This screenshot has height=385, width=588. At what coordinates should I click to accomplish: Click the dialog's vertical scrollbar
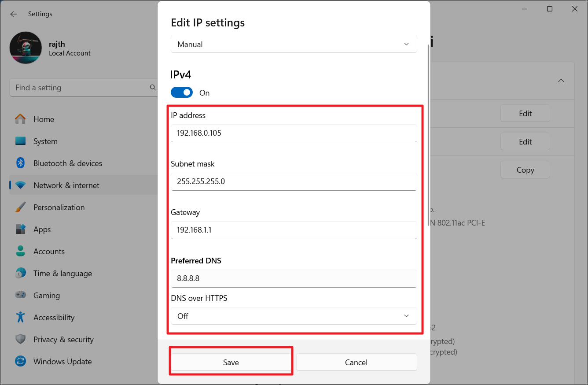[x=429, y=132]
